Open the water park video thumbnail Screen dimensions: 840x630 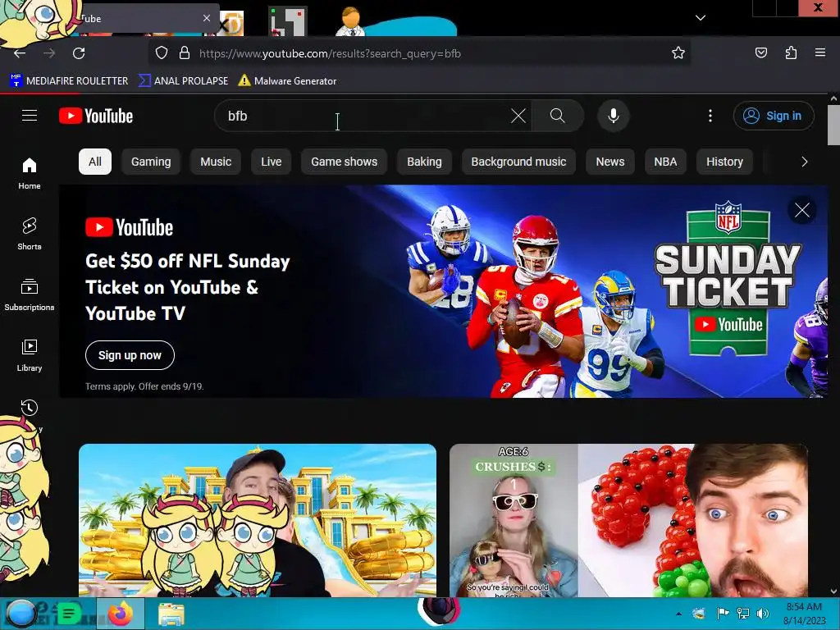pyautogui.click(x=258, y=520)
